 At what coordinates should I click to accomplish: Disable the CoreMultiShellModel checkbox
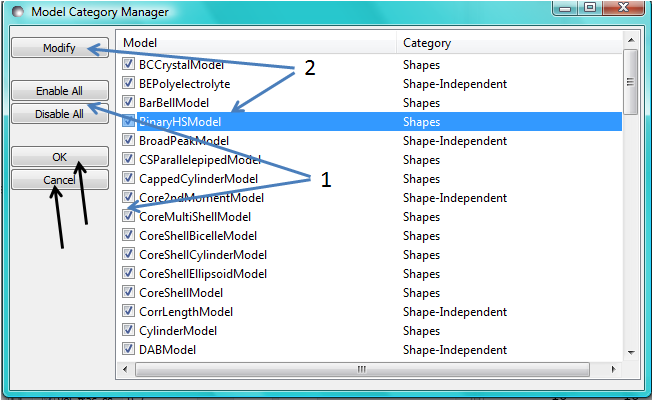click(128, 216)
